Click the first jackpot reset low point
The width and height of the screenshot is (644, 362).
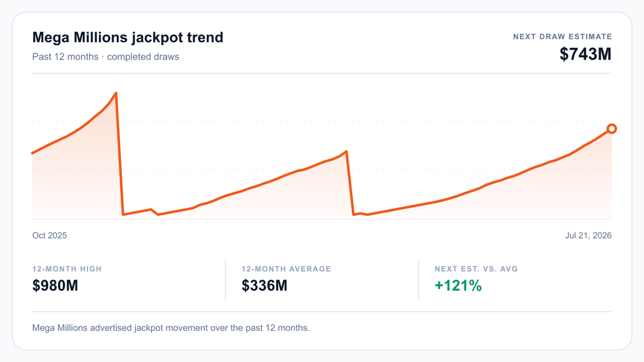tap(123, 215)
